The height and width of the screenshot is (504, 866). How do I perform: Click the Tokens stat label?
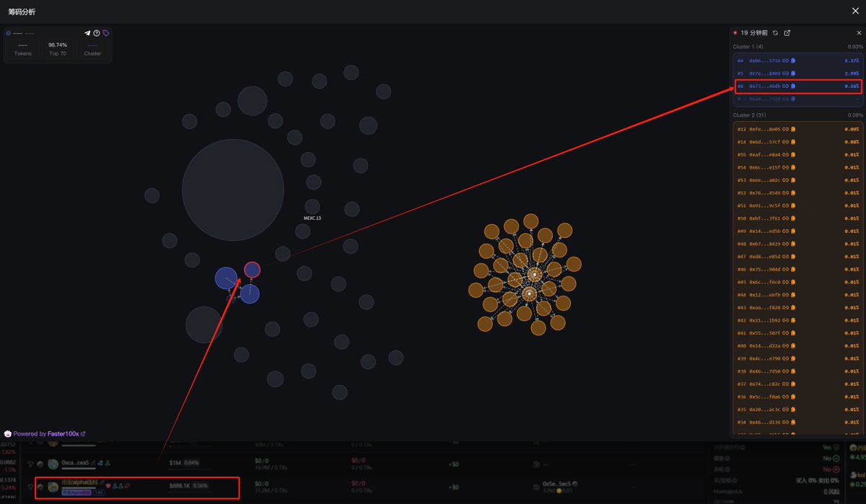[22, 53]
